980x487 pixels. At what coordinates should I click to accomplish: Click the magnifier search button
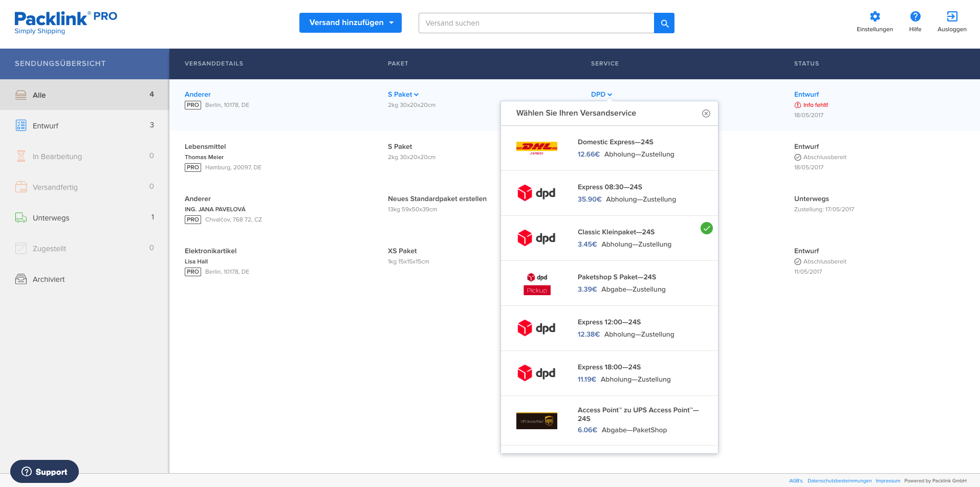(x=664, y=23)
